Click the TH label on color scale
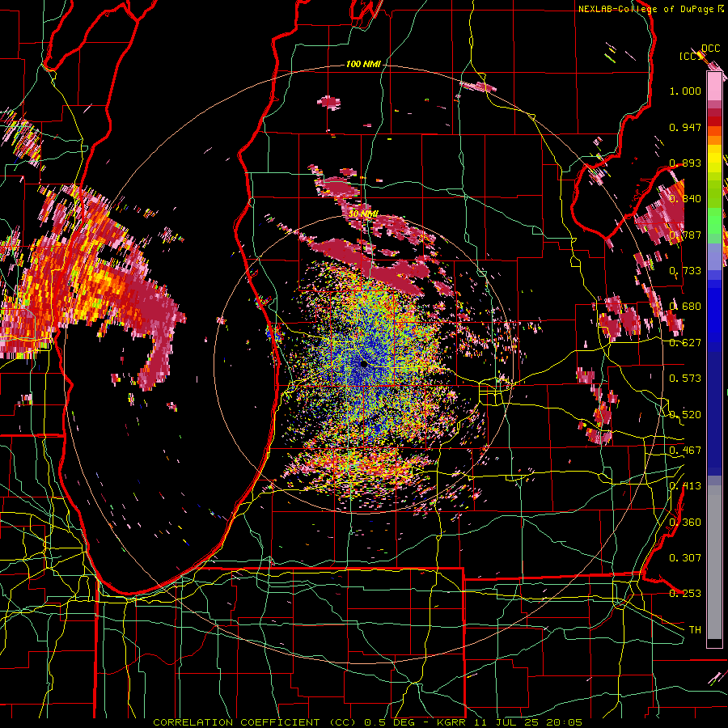The image size is (728, 728). 695,629
